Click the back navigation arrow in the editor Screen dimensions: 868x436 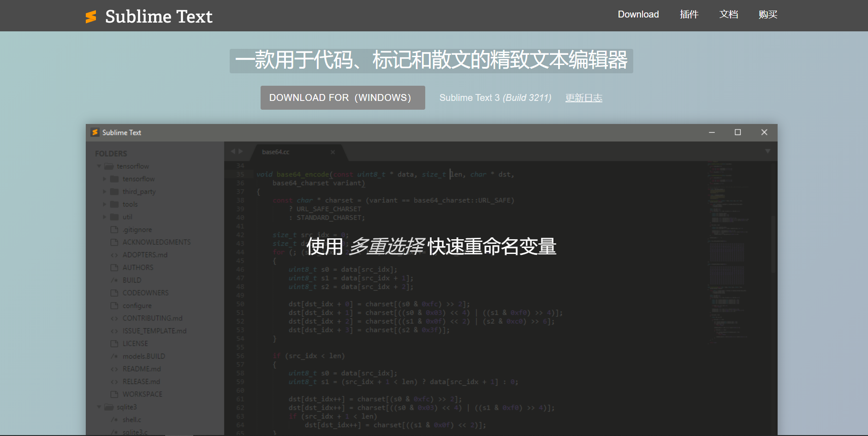(x=233, y=151)
